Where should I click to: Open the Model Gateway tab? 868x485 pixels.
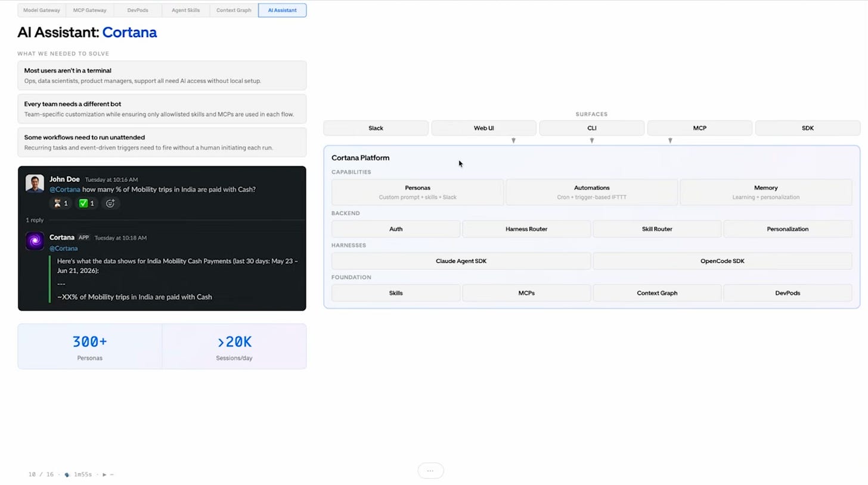tap(42, 10)
